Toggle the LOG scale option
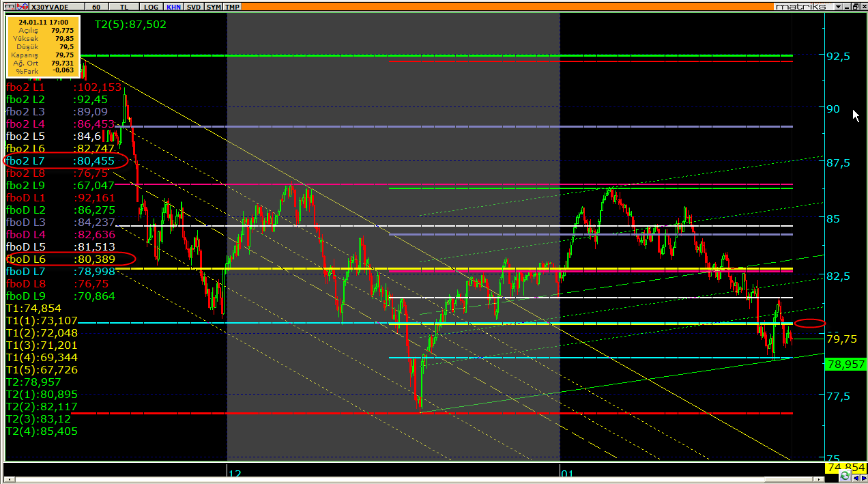 pos(151,6)
